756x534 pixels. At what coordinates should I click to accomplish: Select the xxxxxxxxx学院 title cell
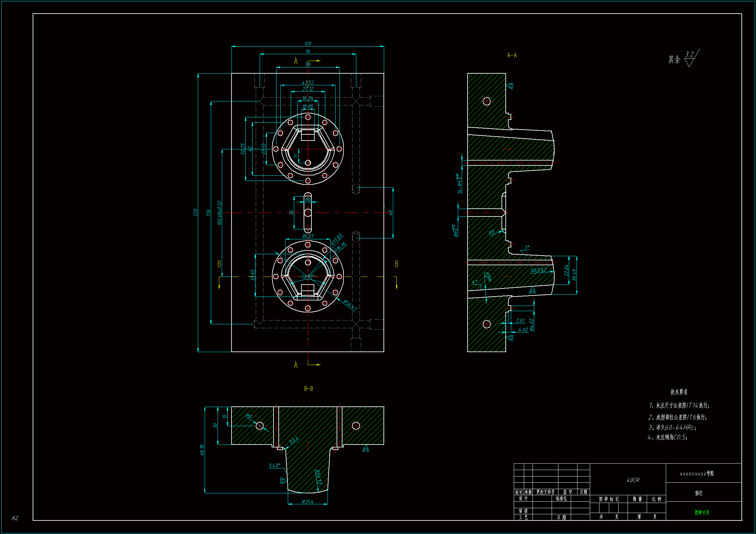click(697, 474)
